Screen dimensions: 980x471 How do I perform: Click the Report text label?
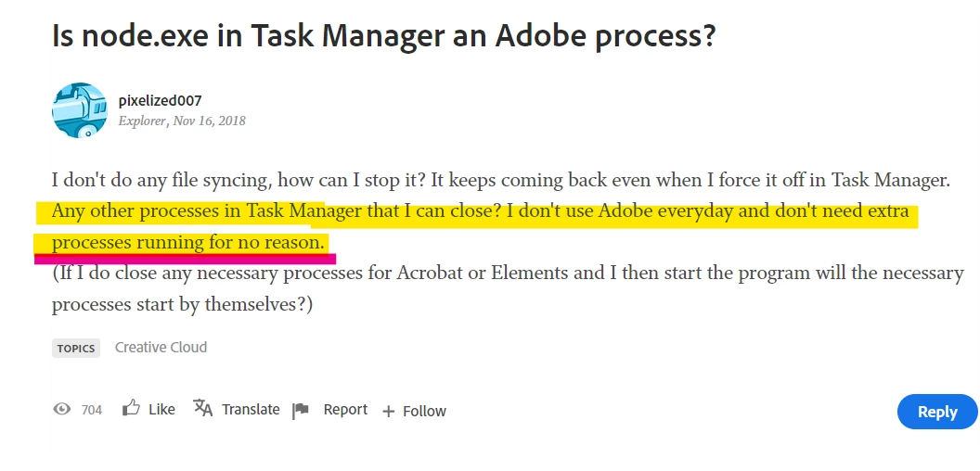tap(345, 409)
